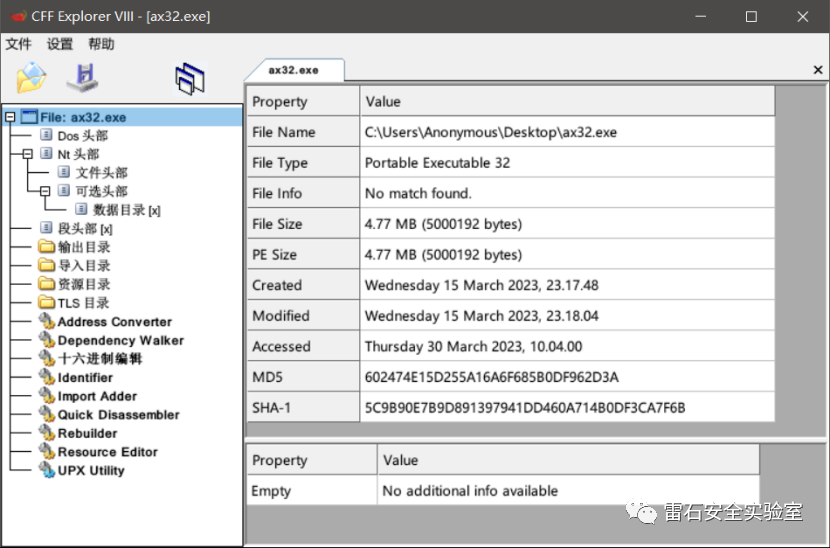The height and width of the screenshot is (548, 830).
Task: Click the Property column header in top table
Action: click(x=303, y=101)
